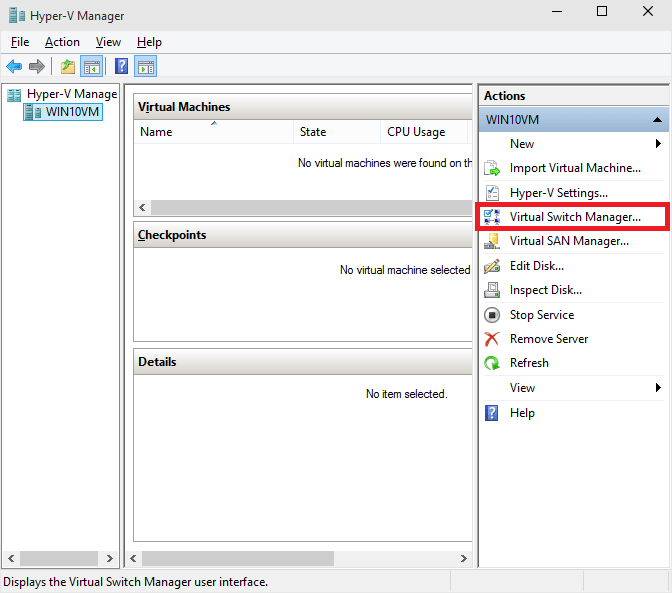Open Hyper-V Settings
672x593 pixels.
point(558,193)
